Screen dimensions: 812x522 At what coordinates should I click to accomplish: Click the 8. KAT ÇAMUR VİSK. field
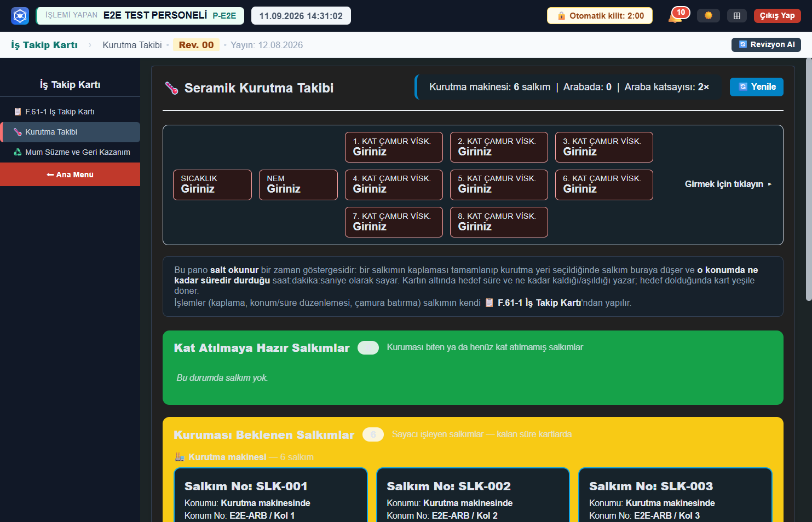point(499,222)
